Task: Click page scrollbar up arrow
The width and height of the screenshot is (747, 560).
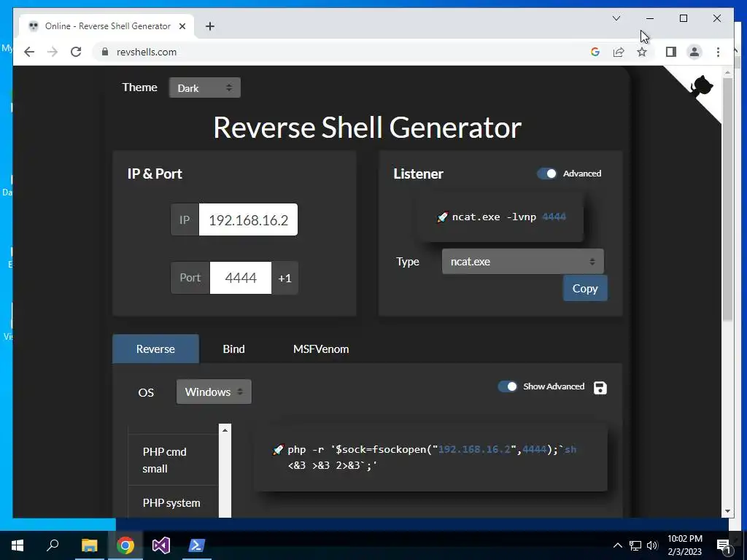Action: point(727,72)
